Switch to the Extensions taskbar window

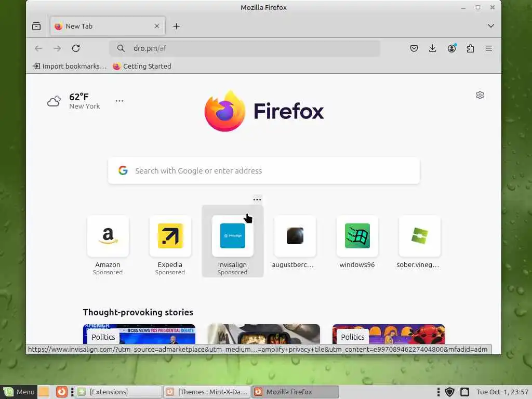[118, 392]
